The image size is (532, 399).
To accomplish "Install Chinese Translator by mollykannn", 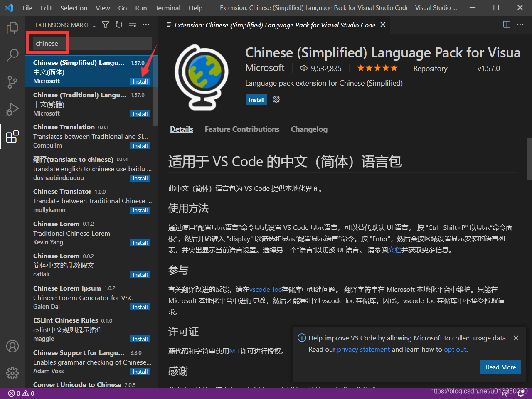I will click(140, 210).
